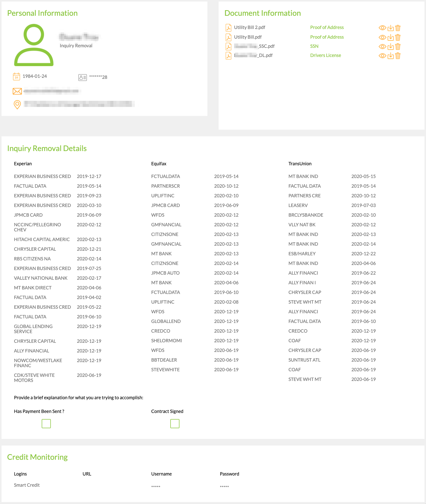Click the green user profile avatar
The width and height of the screenshot is (426, 504).
(34, 45)
